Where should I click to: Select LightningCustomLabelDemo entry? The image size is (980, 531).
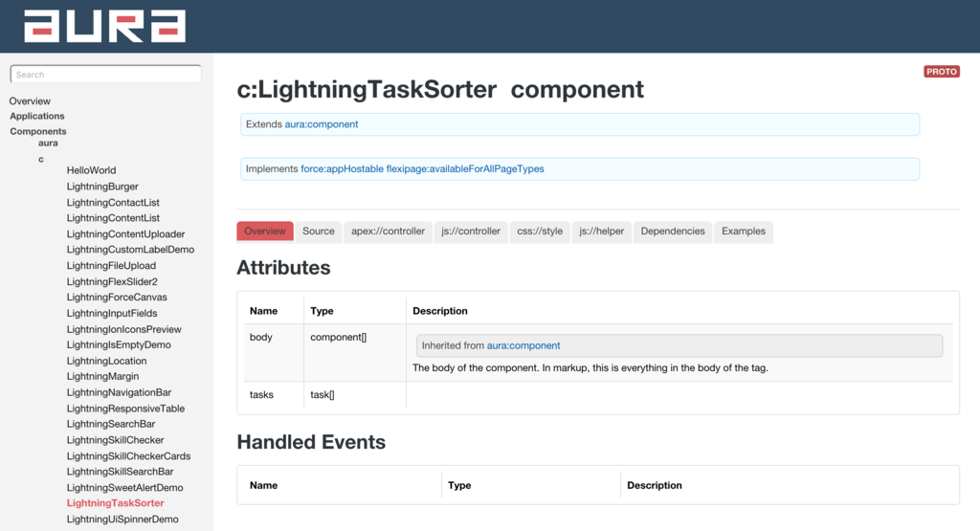(x=130, y=250)
